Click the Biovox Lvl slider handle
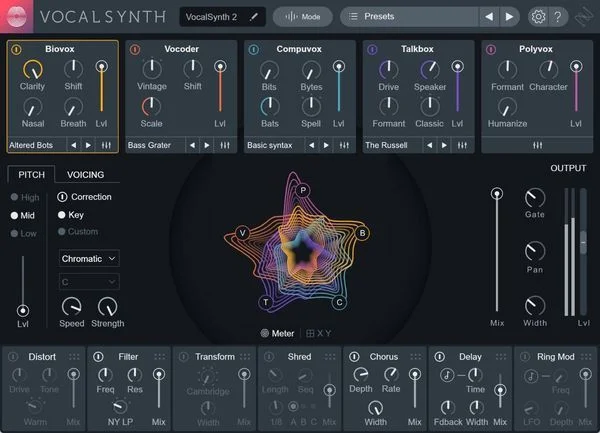Screen dimensions: 600x433 (101, 66)
